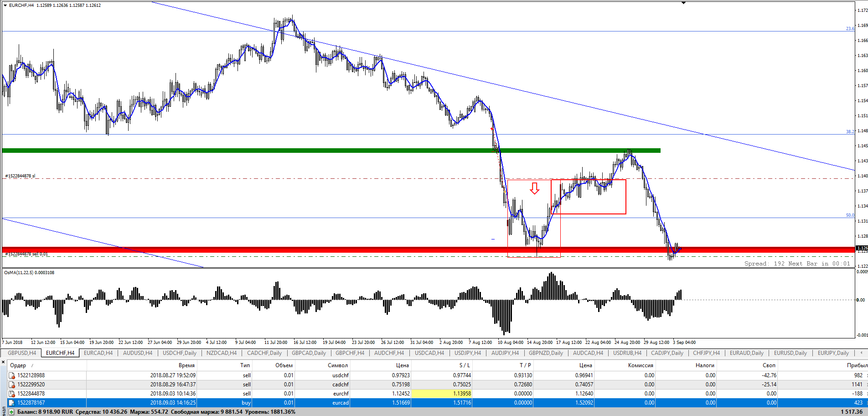Click the OsMA(11,22,5) indicator label
868x416 pixels.
coord(29,273)
